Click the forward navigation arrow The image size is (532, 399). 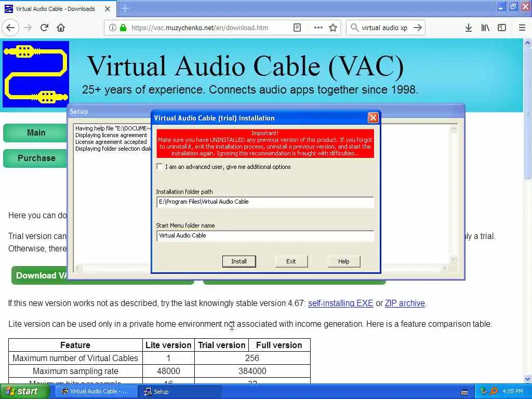(x=28, y=28)
